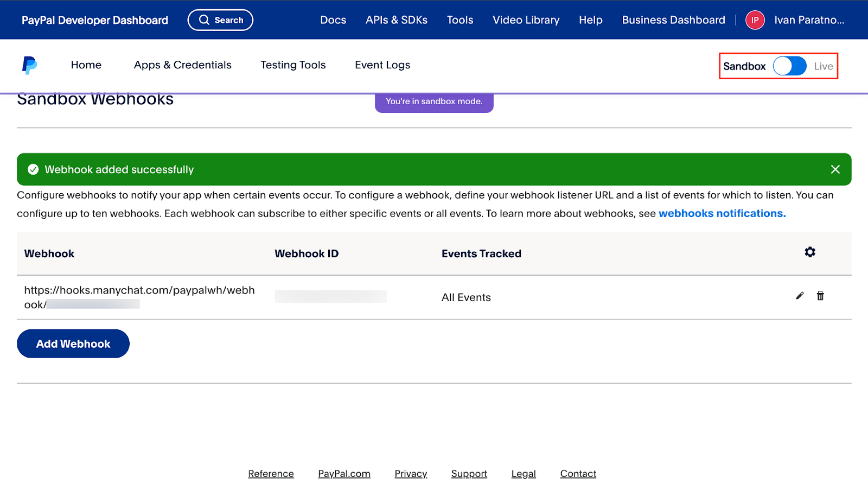Open the webhooks table settings gear
Image resolution: width=868 pixels, height=490 pixels.
809,252
